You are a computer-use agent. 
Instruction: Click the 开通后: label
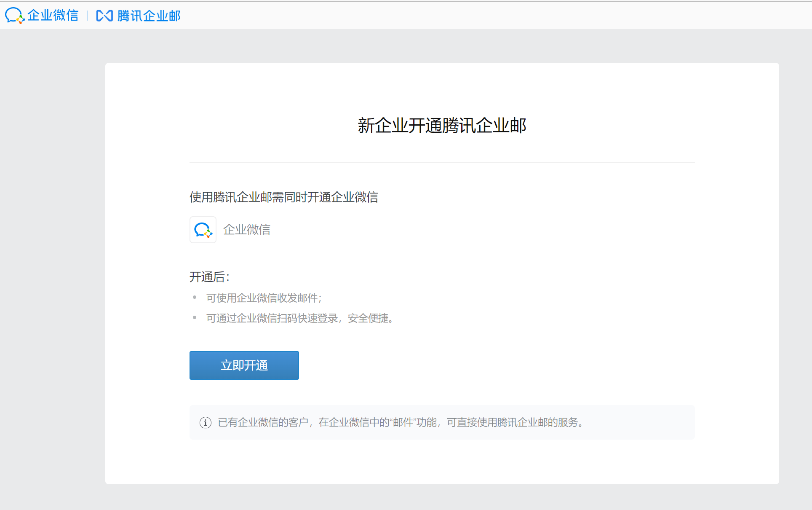coord(210,277)
